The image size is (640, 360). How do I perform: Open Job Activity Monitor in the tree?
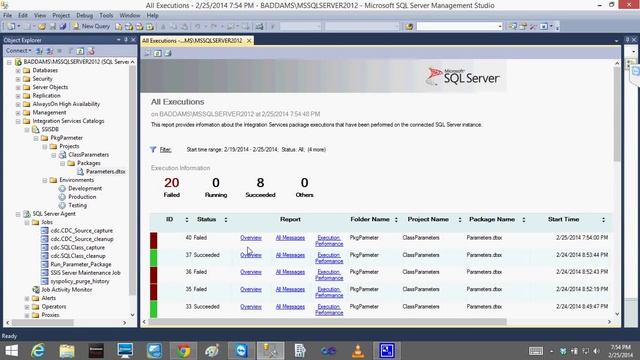coord(67,290)
